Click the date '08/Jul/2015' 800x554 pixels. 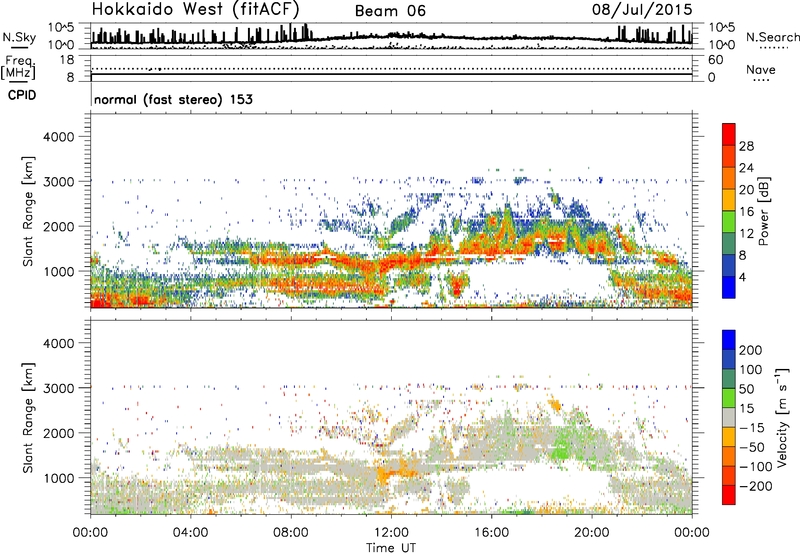click(x=642, y=10)
